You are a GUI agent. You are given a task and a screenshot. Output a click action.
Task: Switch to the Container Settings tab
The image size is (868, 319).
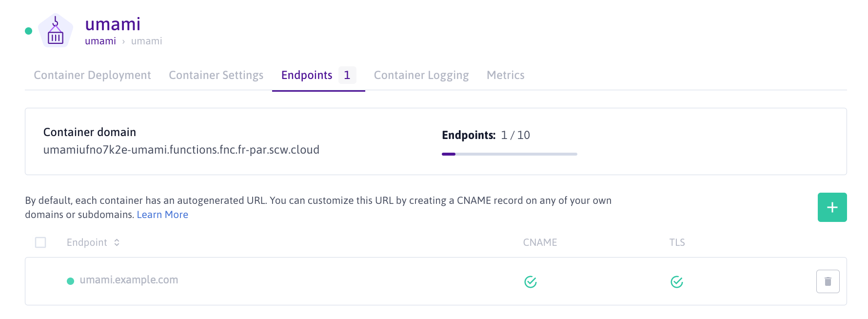coord(216,75)
